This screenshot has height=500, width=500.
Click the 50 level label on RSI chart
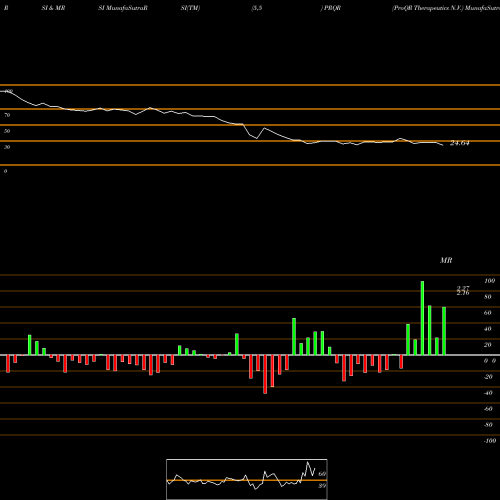pyautogui.click(x=7, y=131)
